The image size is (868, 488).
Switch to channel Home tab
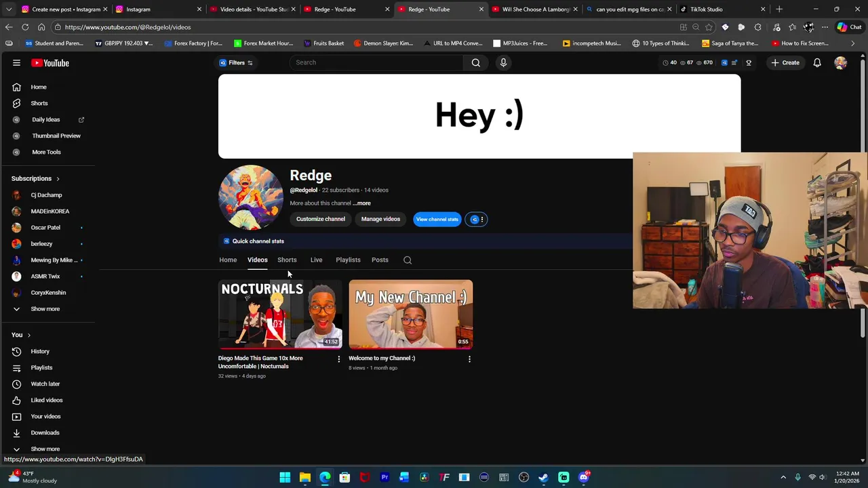coord(228,260)
